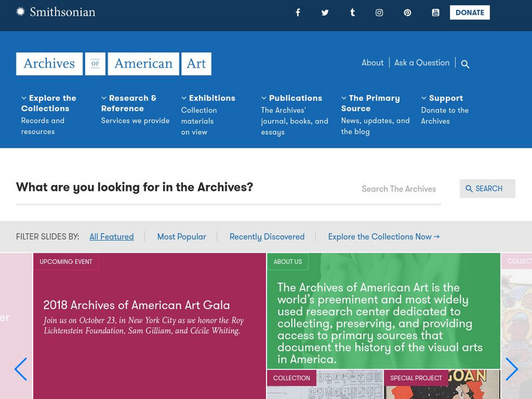
Task: Click the DONATE button
Action: click(x=469, y=12)
